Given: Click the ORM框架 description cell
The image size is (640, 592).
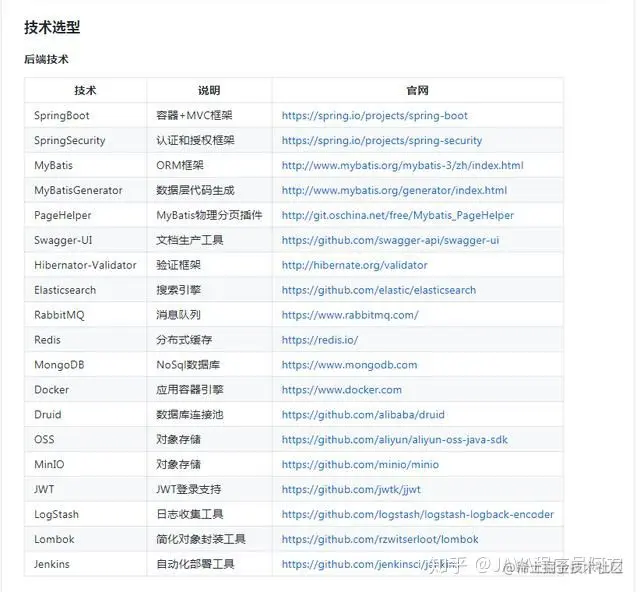Looking at the screenshot, I should tap(209, 165).
